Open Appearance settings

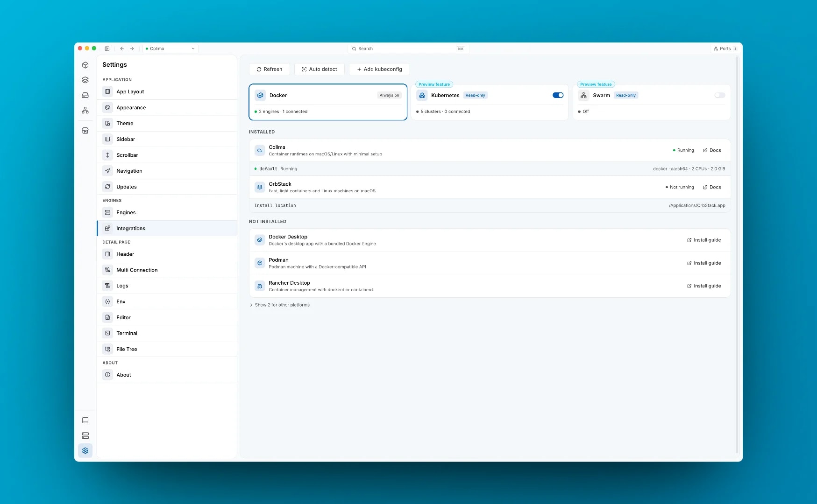167,108
